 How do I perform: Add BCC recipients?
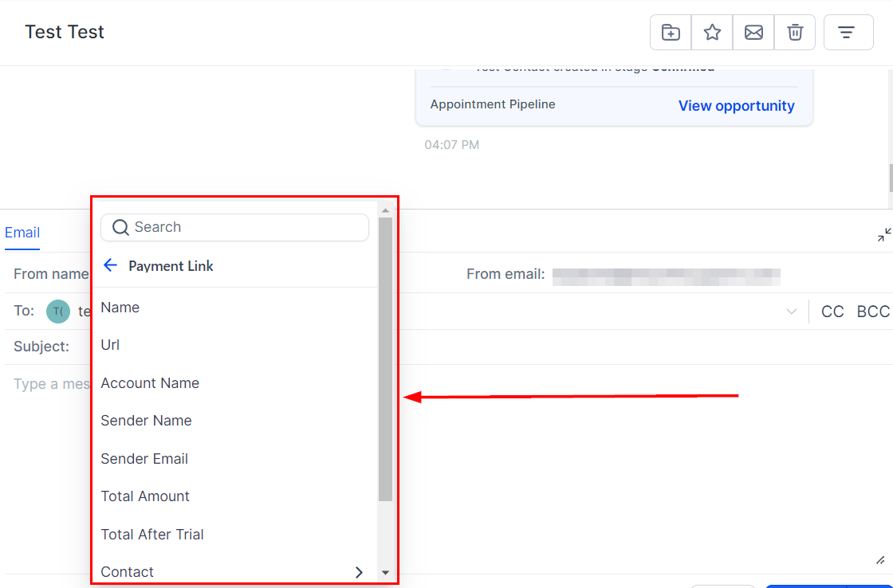[872, 312]
